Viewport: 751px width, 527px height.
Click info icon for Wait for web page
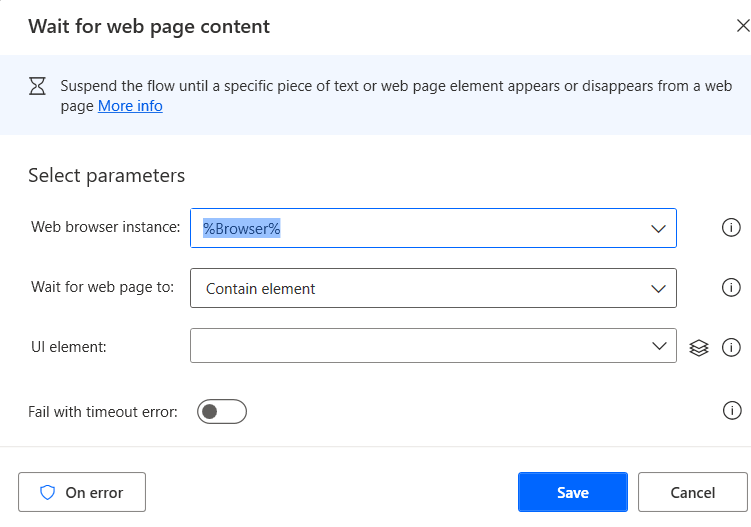click(731, 288)
